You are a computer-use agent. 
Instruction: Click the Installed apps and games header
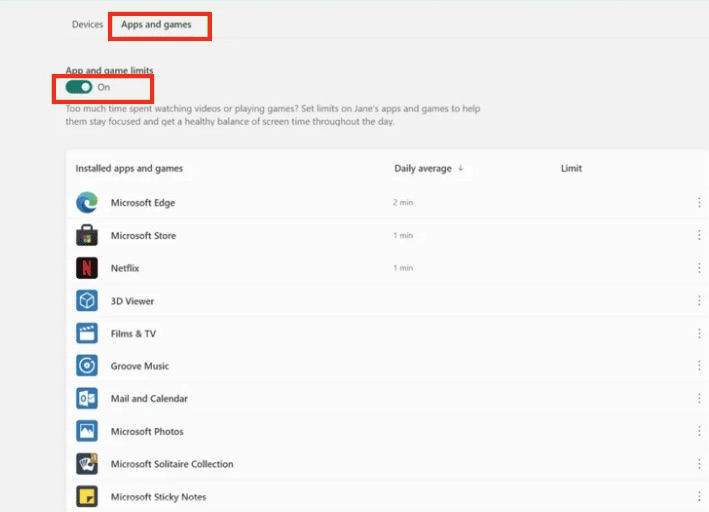coord(129,169)
